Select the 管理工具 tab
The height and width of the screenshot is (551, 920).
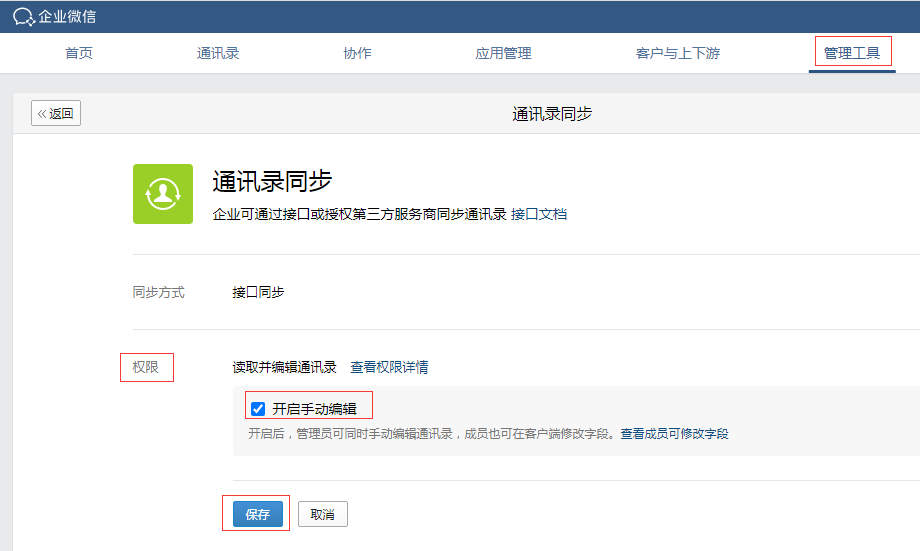click(852, 53)
